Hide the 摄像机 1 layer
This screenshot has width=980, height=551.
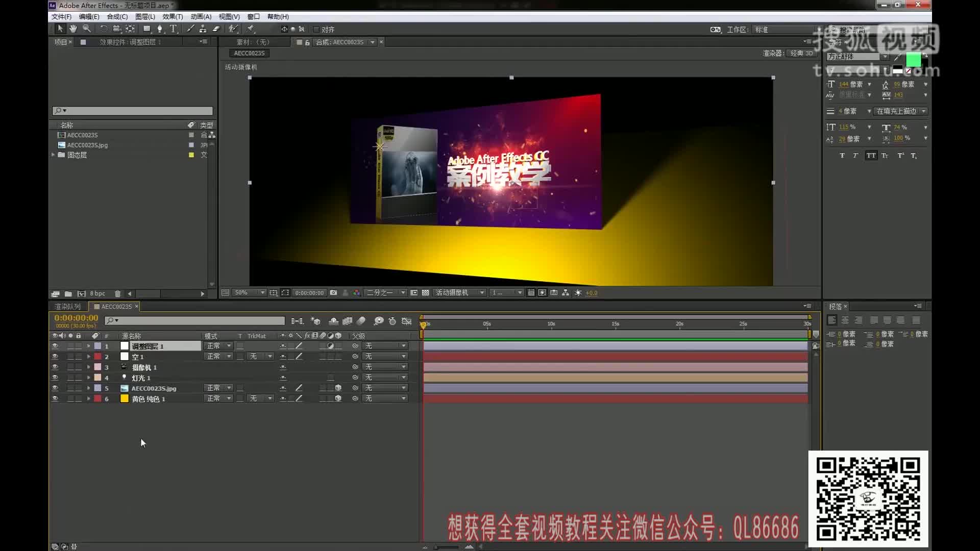55,367
